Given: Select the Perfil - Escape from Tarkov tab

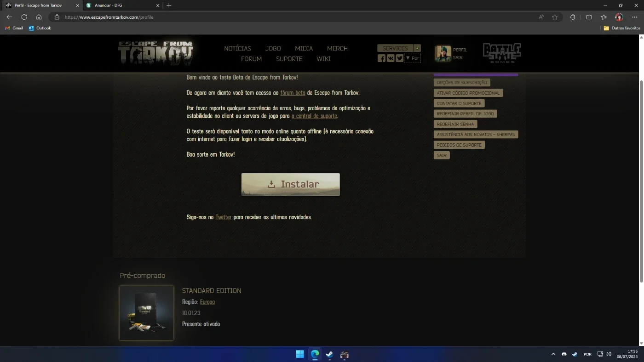Looking at the screenshot, I should point(42,6).
